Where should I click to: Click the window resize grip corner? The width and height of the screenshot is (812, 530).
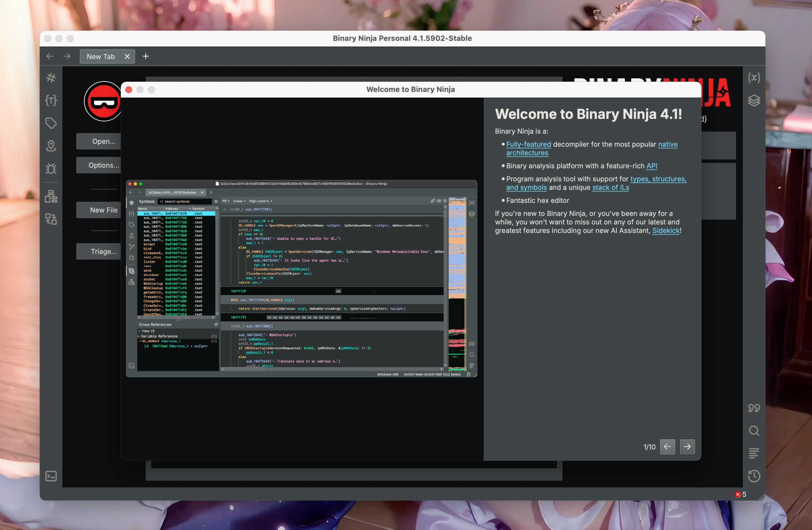[x=761, y=497]
